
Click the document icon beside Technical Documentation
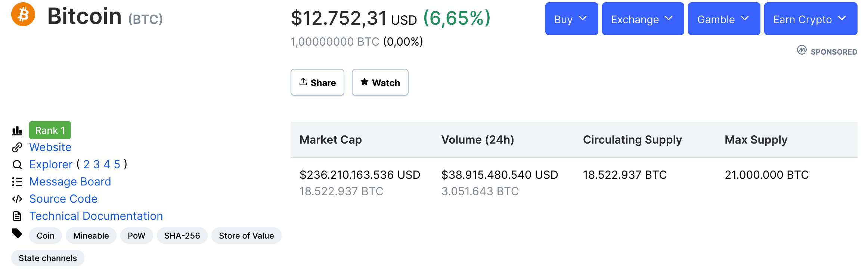coord(17,216)
